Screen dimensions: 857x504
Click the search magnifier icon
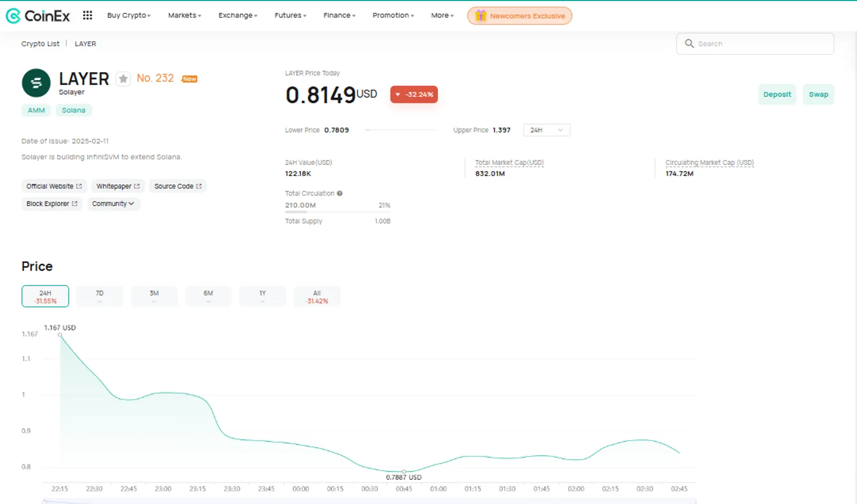coord(689,43)
